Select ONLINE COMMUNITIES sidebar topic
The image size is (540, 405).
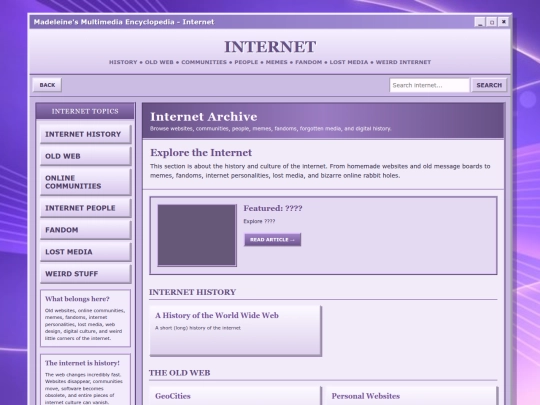[x=86, y=182]
